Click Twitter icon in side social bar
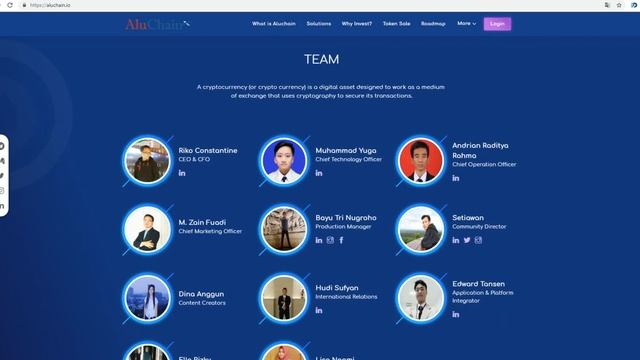640x360 pixels. pyautogui.click(x=2, y=176)
